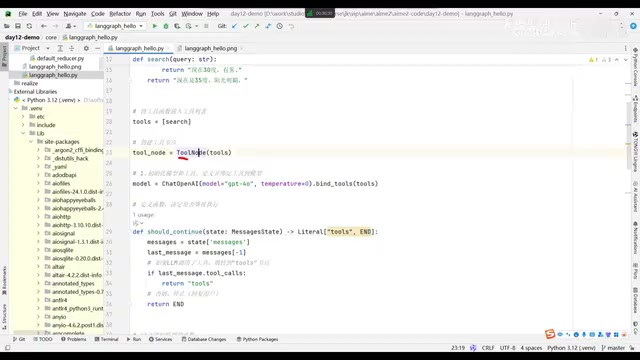Open the Navigate menu
The width and height of the screenshot is (640, 360).
(75, 13)
